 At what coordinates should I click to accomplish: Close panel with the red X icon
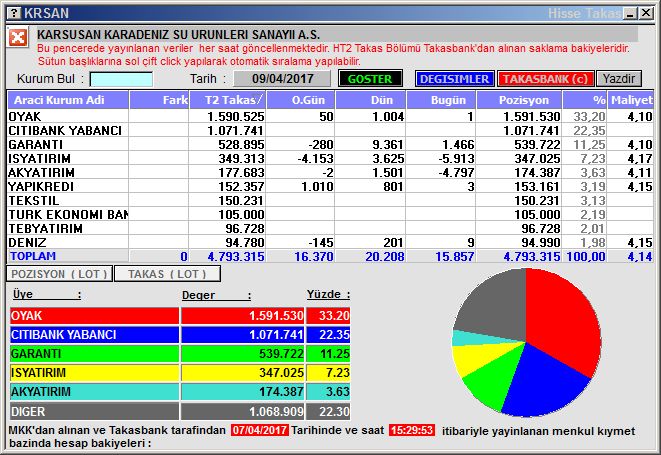(18, 38)
